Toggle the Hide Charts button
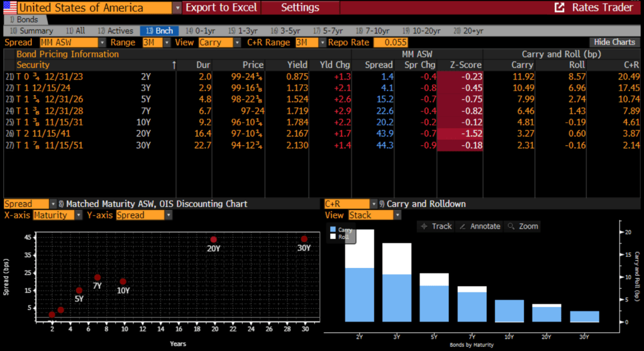 point(614,42)
